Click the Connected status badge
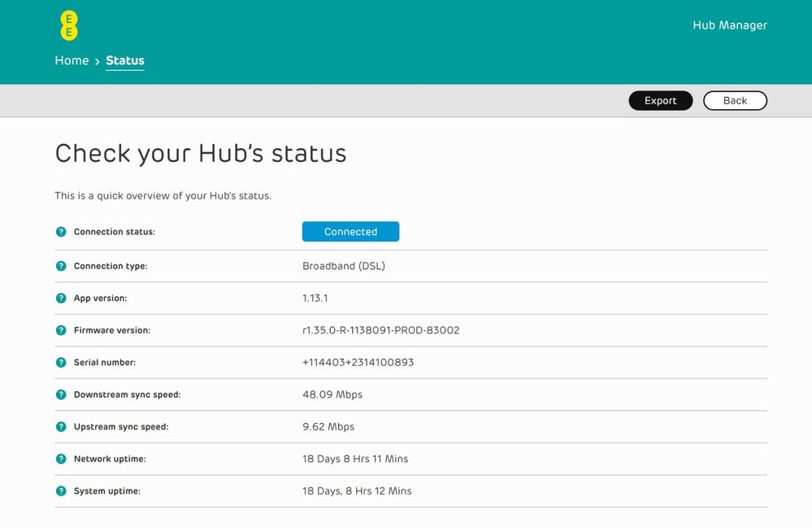 pos(350,232)
